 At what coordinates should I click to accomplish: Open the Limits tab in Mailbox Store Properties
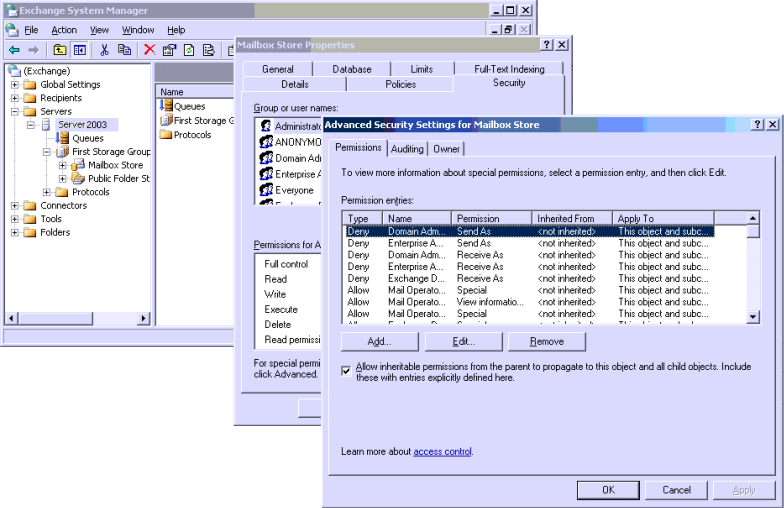(x=422, y=69)
